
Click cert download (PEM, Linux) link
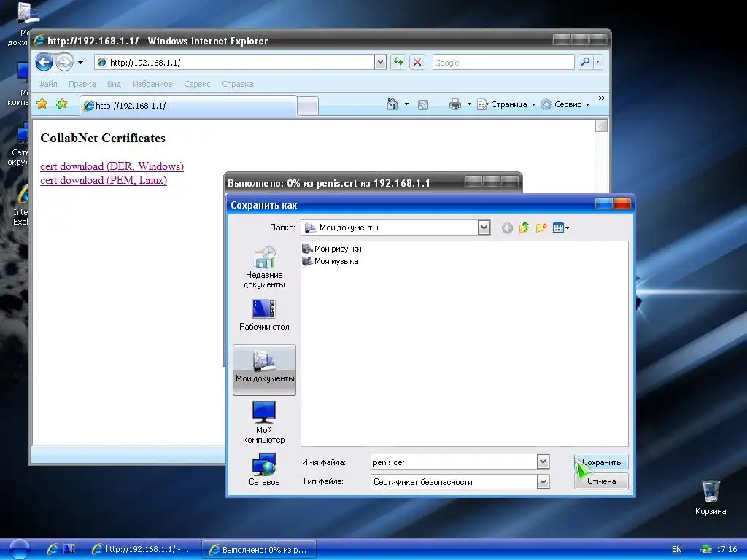[x=104, y=180]
